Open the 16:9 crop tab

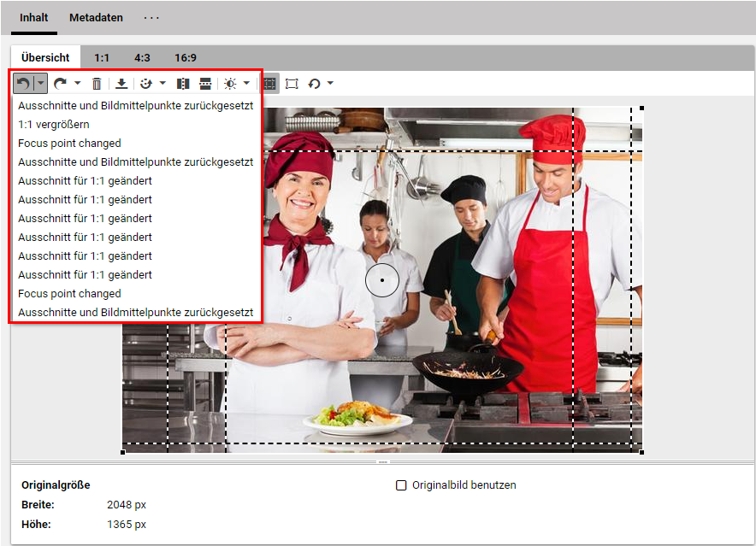(x=186, y=57)
